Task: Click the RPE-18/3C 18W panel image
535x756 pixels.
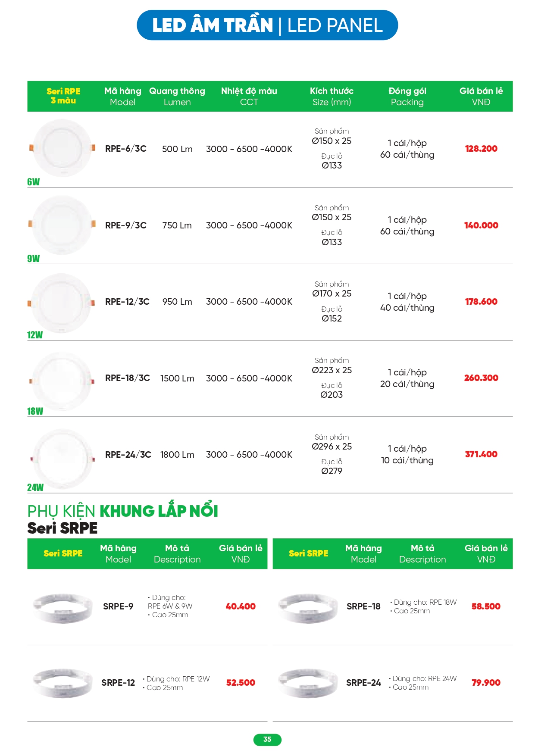Action: 62,380
